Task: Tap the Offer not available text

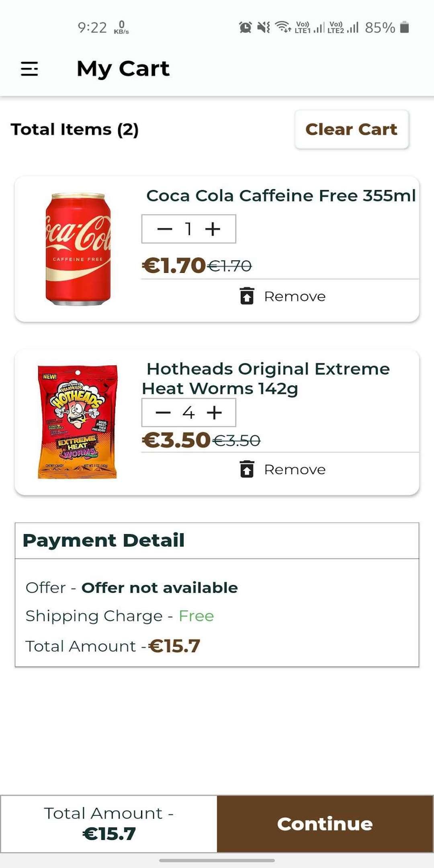Action: (160, 588)
